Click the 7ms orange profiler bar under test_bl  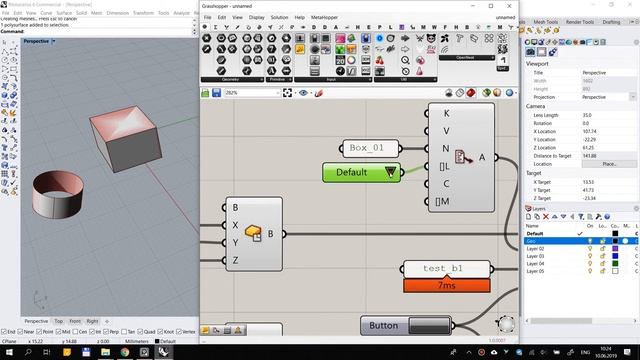point(447,285)
